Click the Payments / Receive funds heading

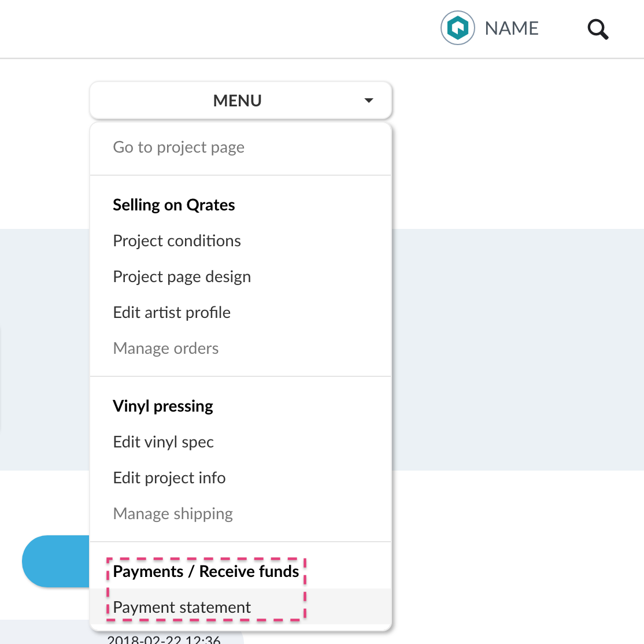[x=206, y=571]
